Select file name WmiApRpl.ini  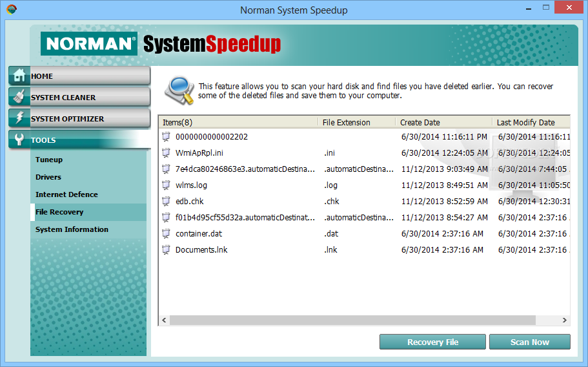tap(199, 152)
